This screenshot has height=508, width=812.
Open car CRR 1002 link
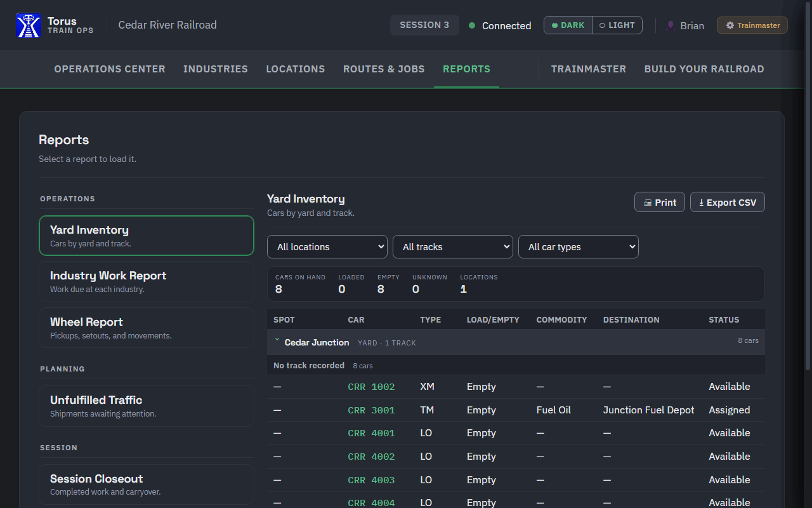[371, 387]
